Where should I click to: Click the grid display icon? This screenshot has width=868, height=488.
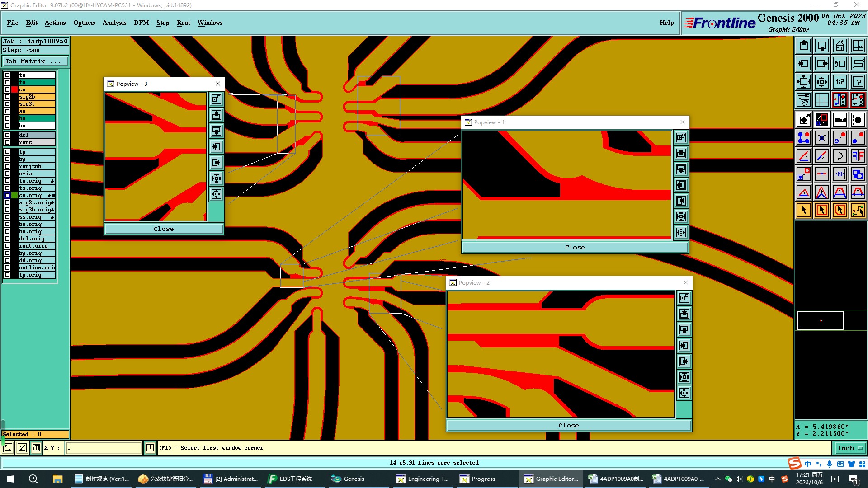(x=821, y=100)
